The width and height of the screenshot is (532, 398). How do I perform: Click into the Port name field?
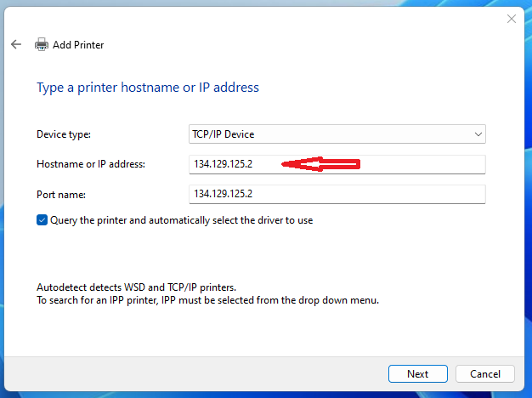337,195
